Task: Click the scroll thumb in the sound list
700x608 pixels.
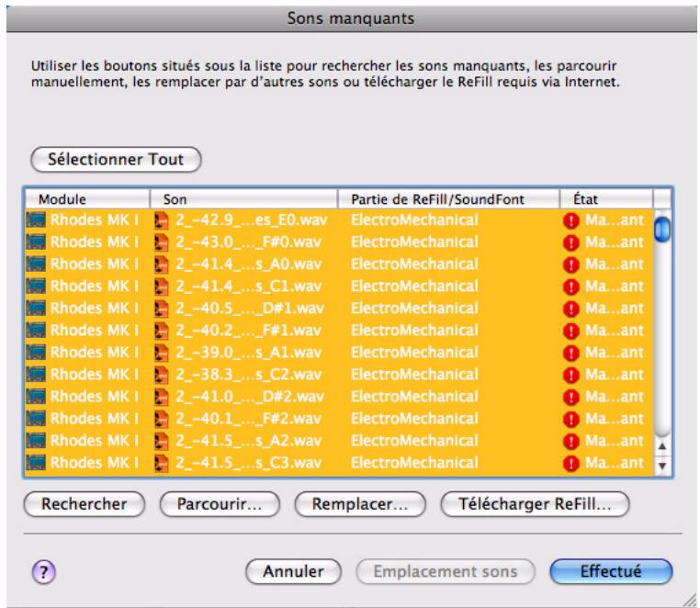Action: point(662,229)
